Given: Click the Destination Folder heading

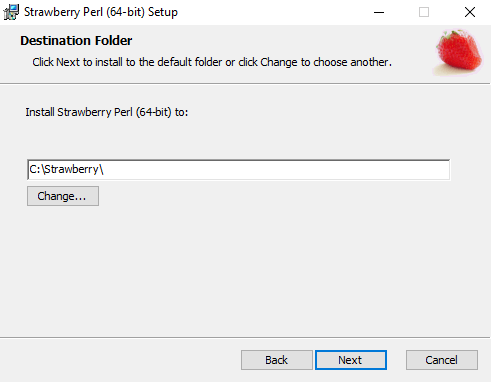Looking at the screenshot, I should click(76, 41).
